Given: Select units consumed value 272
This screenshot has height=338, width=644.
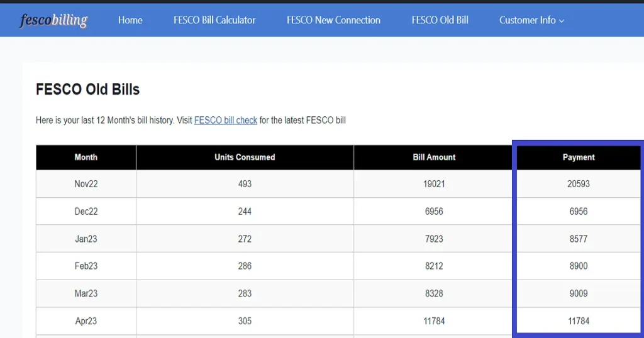Looking at the screenshot, I should tap(245, 239).
